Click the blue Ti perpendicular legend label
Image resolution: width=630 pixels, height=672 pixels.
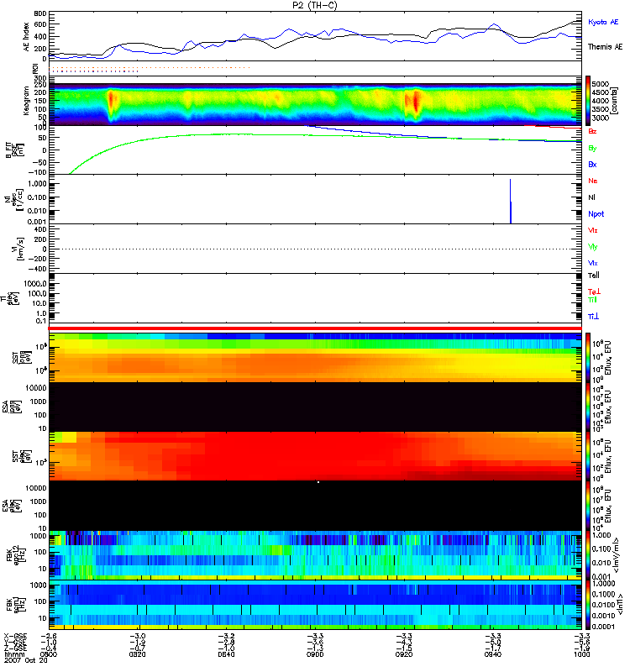coord(593,317)
